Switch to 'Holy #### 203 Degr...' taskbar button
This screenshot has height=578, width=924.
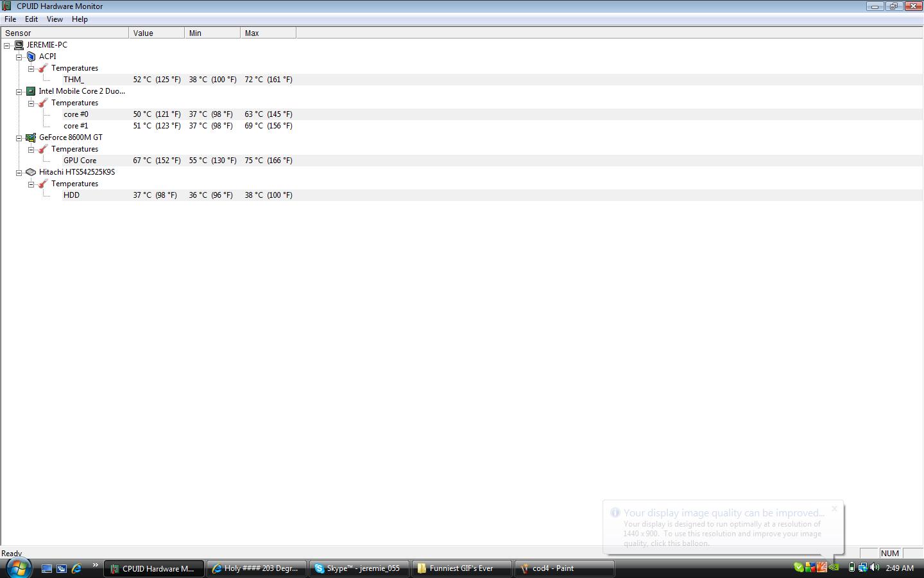pyautogui.click(x=257, y=568)
